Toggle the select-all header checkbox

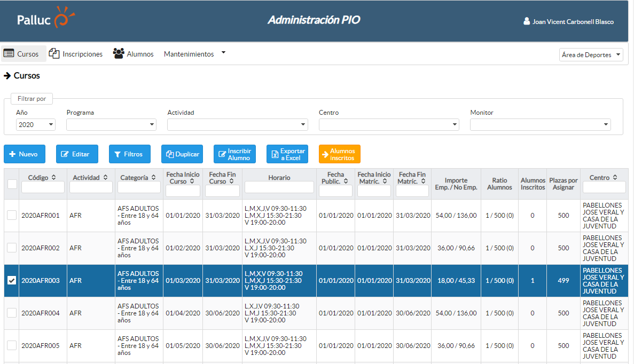[x=12, y=184]
